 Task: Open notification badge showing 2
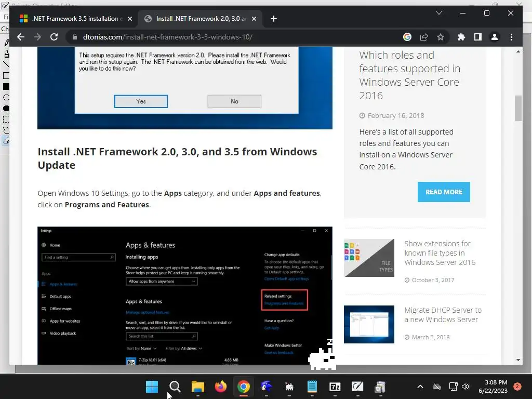click(517, 387)
